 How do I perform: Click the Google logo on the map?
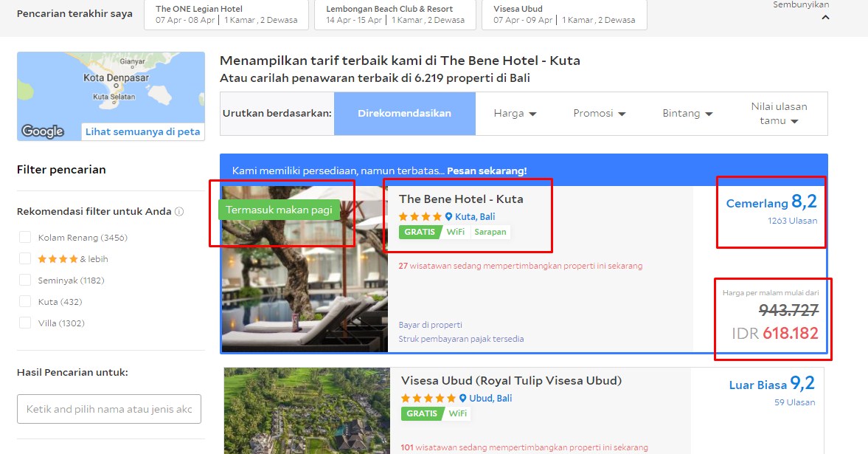[43, 131]
